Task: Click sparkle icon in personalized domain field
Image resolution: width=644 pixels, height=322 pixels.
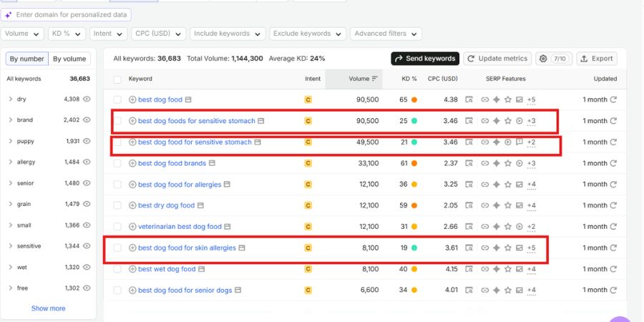Action: click(x=8, y=15)
